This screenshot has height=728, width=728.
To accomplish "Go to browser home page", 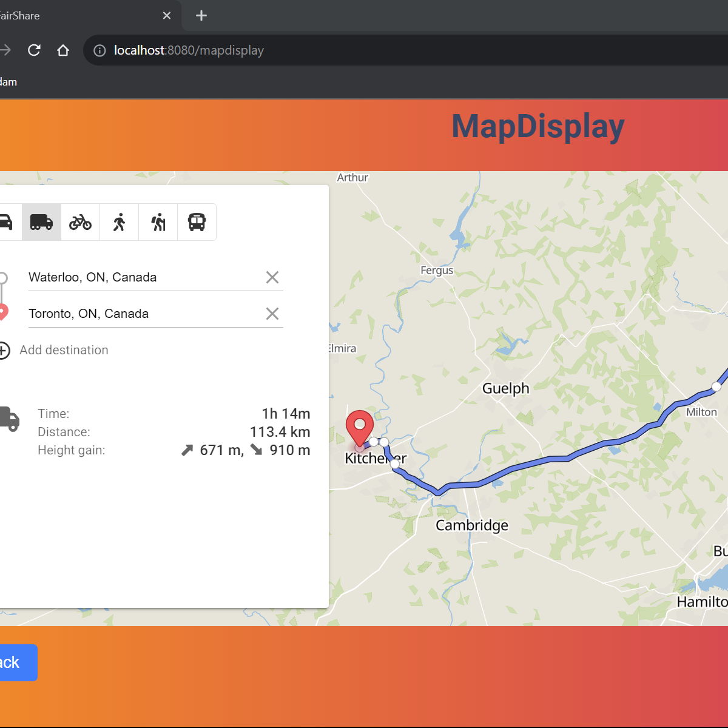I will tap(63, 50).
